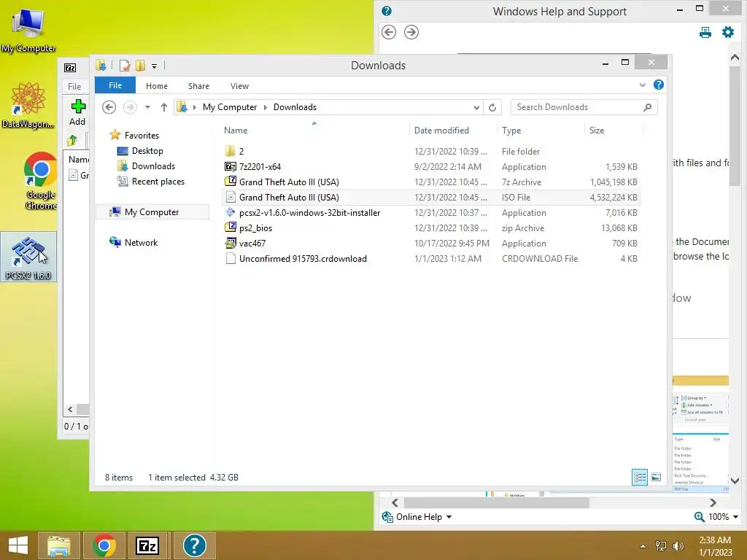Open the My Computer desktop icon
747x560 pixels.
28,30
